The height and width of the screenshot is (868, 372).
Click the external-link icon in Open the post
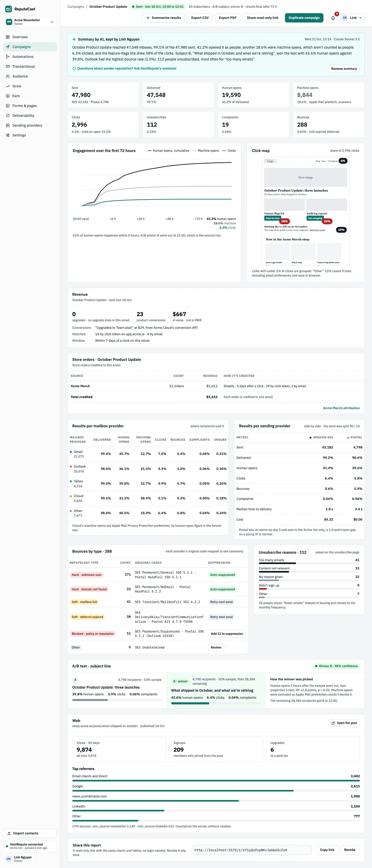tap(333, 723)
